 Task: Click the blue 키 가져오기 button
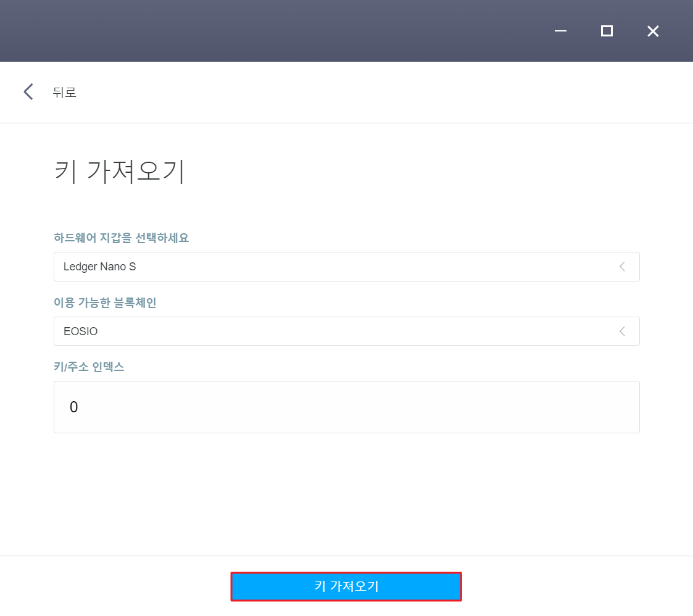pos(346,586)
